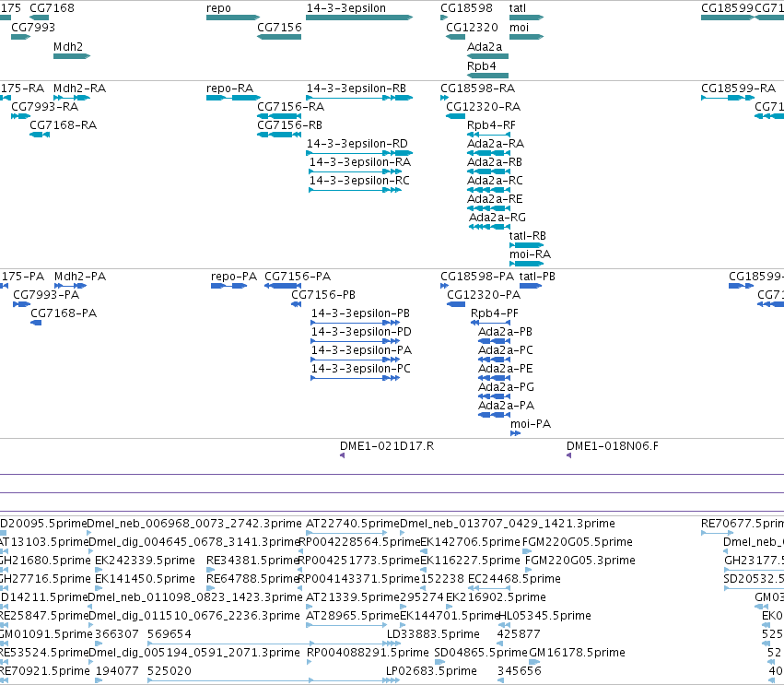Screen dimensions: 784x685
Task: Click transcript CG7156-RA
Action: [x=279, y=116]
